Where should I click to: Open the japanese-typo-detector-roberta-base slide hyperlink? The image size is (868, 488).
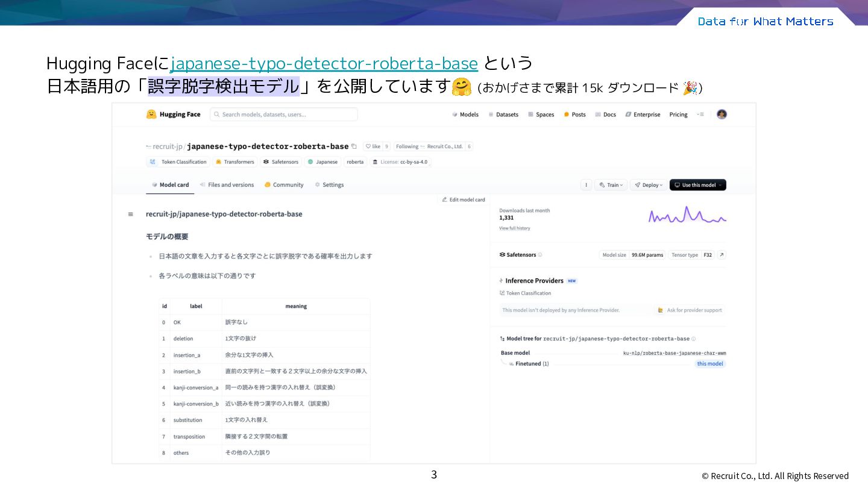(324, 63)
